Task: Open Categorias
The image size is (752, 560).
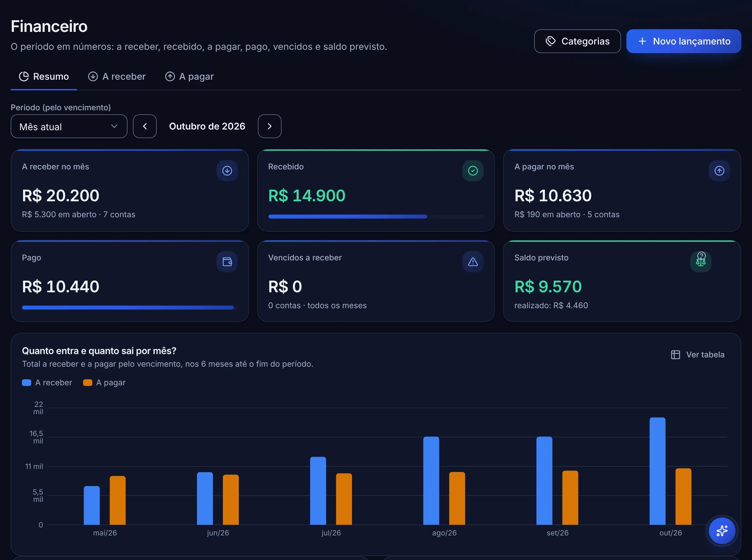Action: pos(577,41)
